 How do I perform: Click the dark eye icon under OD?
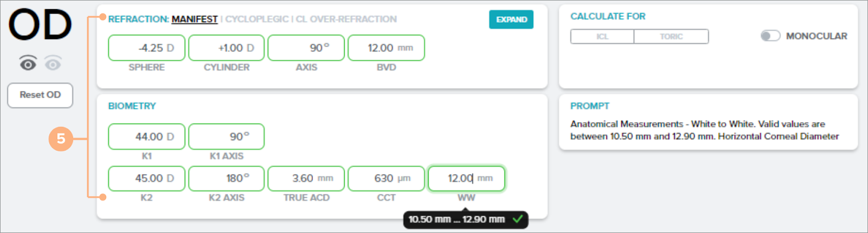pos(28,64)
